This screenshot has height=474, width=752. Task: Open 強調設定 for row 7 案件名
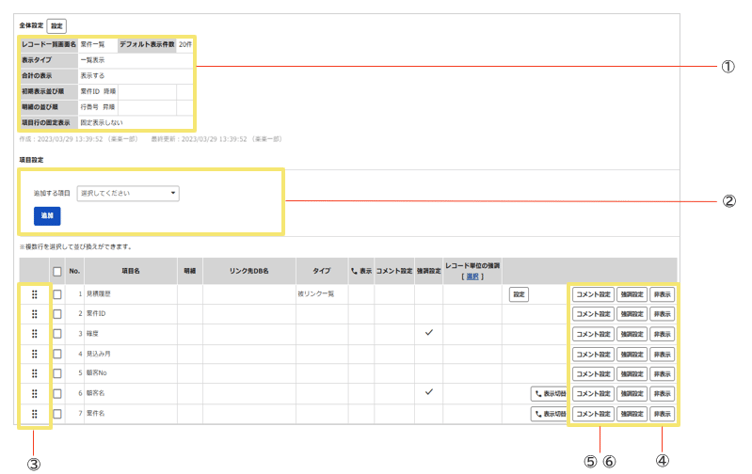coord(632,414)
